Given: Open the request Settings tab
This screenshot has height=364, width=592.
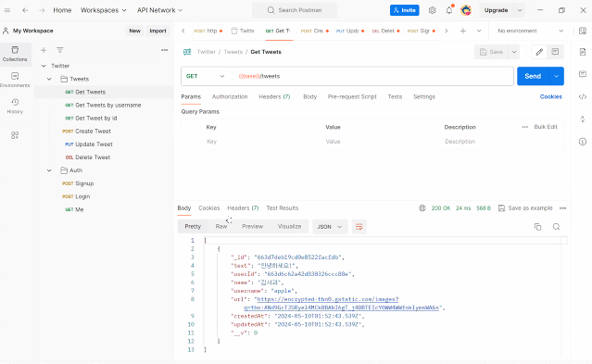Looking at the screenshot, I should pyautogui.click(x=424, y=96).
